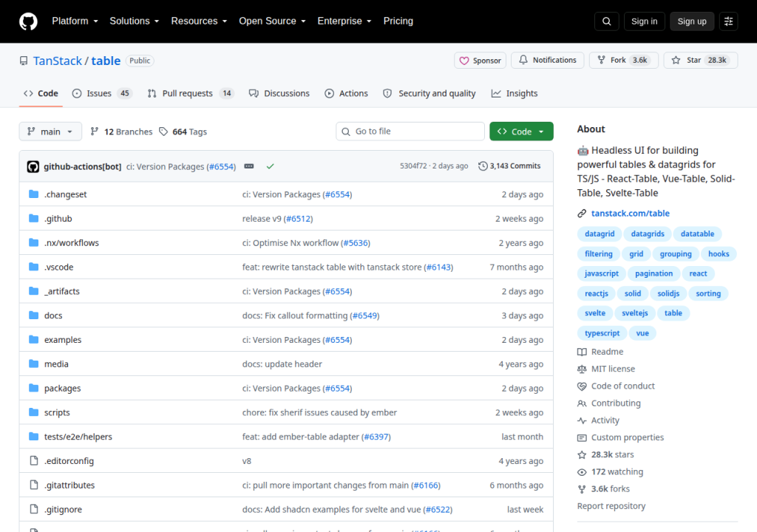
Task: Select the datagrid topic tag
Action: [599, 233]
